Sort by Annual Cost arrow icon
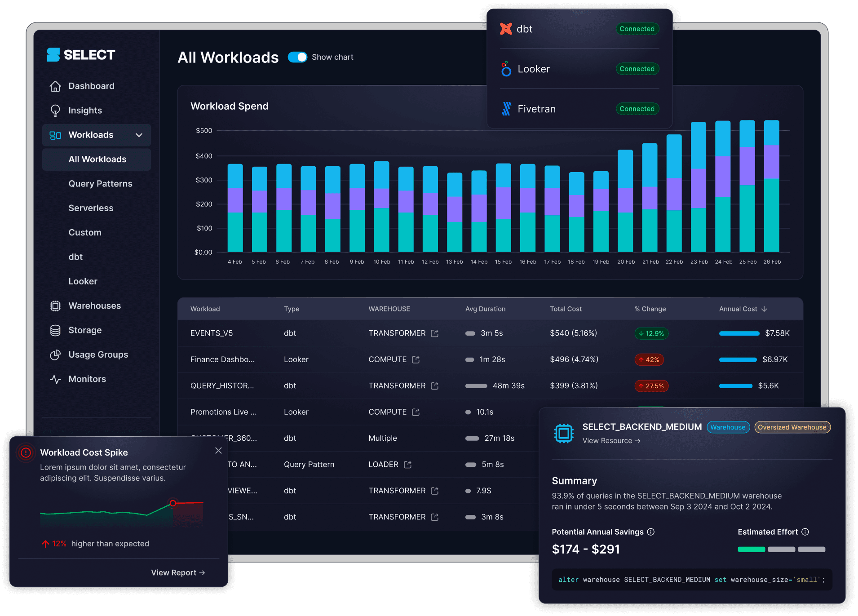858x616 pixels. [x=764, y=309]
